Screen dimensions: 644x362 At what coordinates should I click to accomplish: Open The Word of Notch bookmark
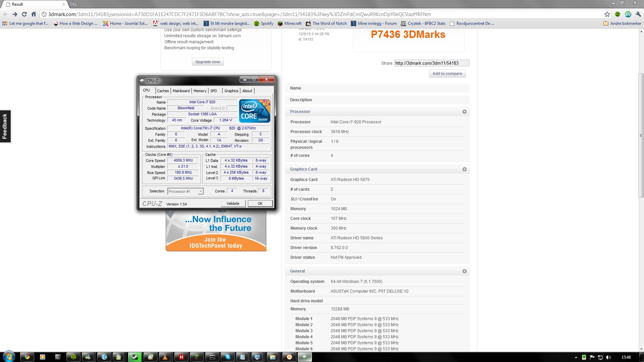point(326,23)
